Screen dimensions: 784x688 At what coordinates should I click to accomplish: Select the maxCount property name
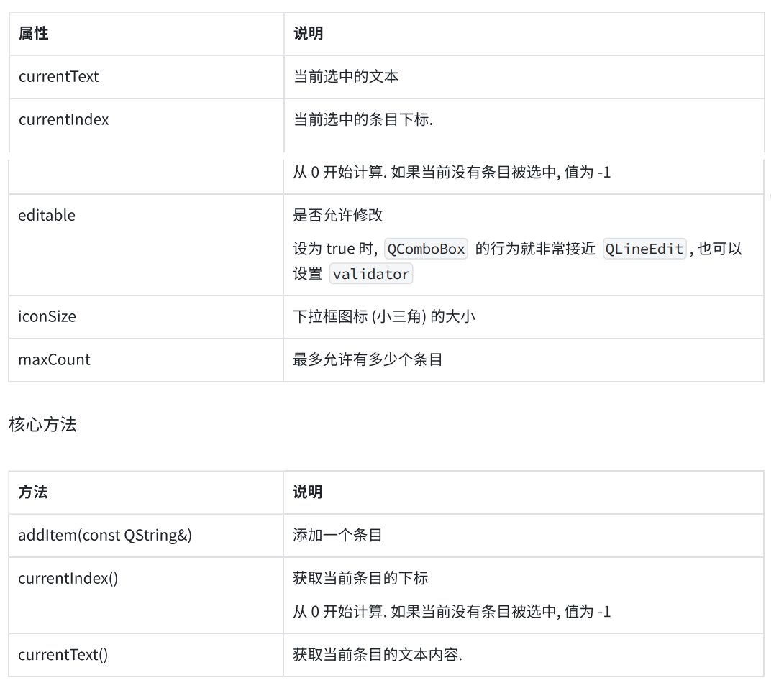coord(54,359)
